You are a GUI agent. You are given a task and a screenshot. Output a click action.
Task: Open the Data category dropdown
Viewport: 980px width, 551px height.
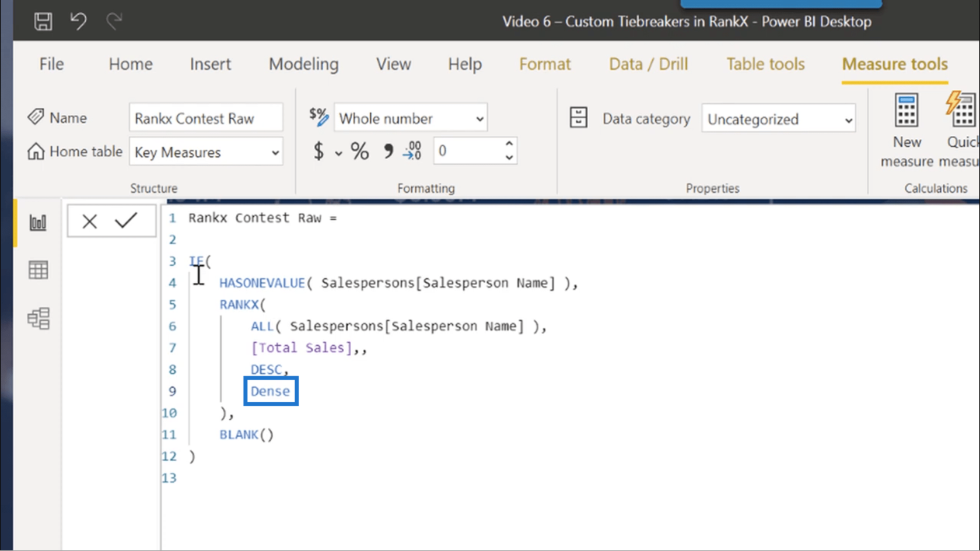point(779,119)
